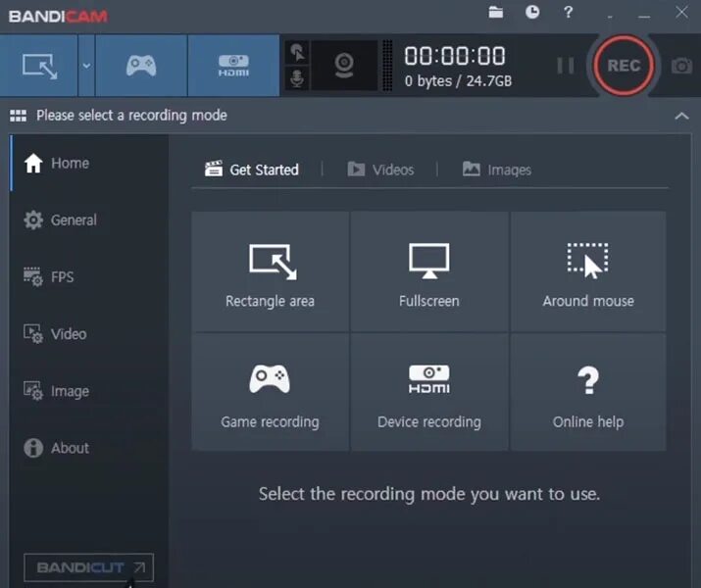This screenshot has height=588, width=701.
Task: Choose Fullscreen recording mode tile
Action: 429,271
